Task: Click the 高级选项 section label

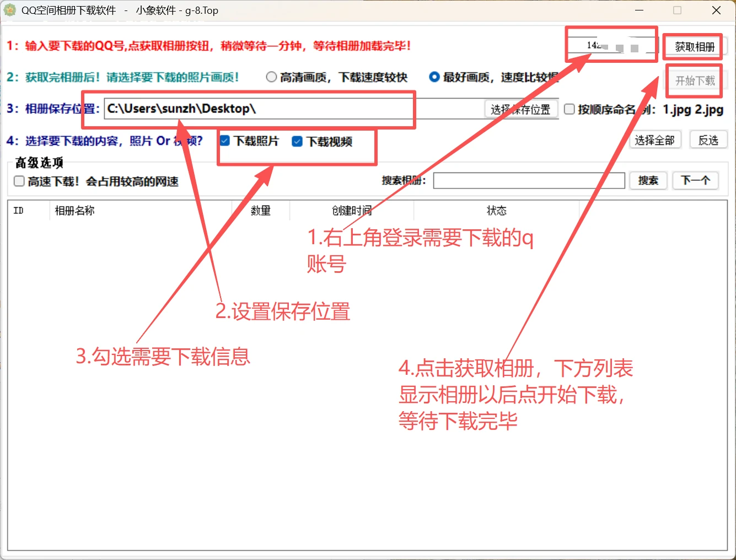Action: click(x=39, y=163)
